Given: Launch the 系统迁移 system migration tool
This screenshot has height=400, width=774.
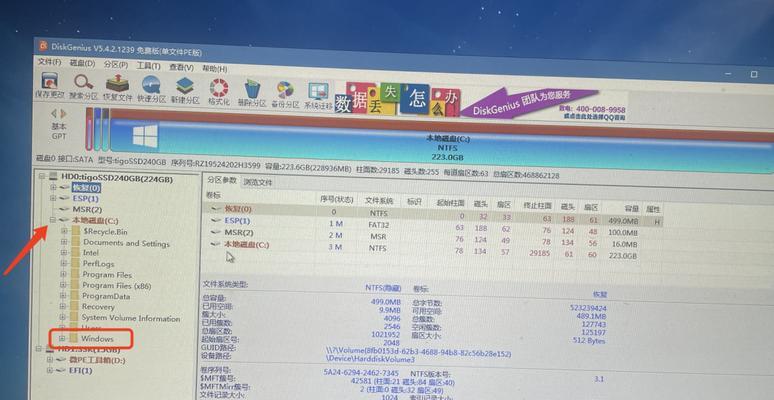Looking at the screenshot, I should [x=318, y=96].
